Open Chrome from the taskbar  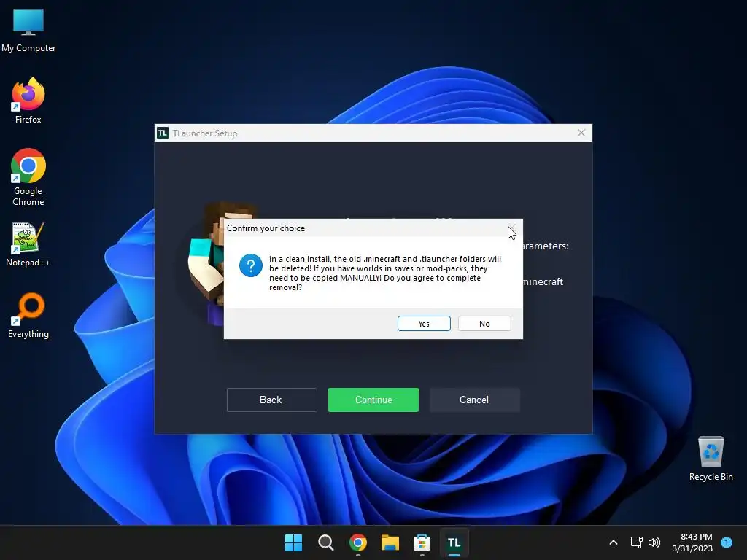tap(357, 542)
